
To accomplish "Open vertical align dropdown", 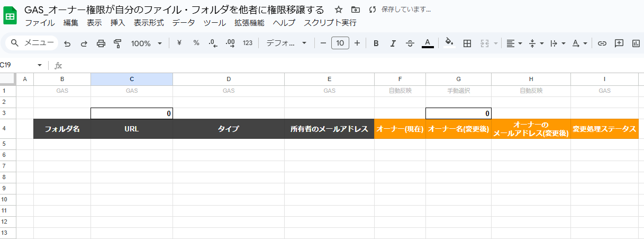I will coord(537,43).
